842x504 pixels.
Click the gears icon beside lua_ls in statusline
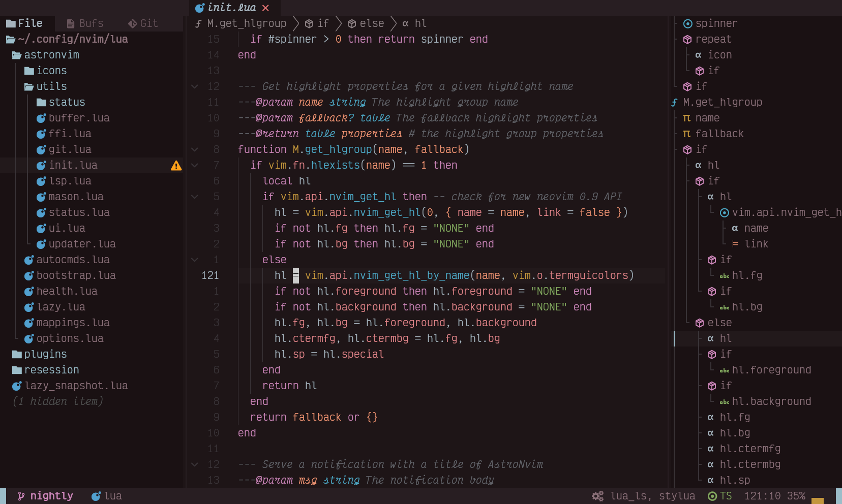click(x=597, y=496)
